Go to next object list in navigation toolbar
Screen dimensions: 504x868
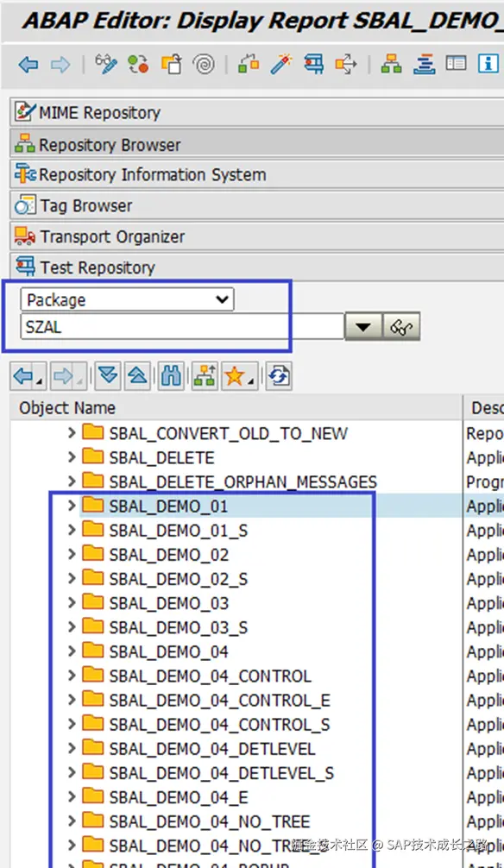point(68,376)
